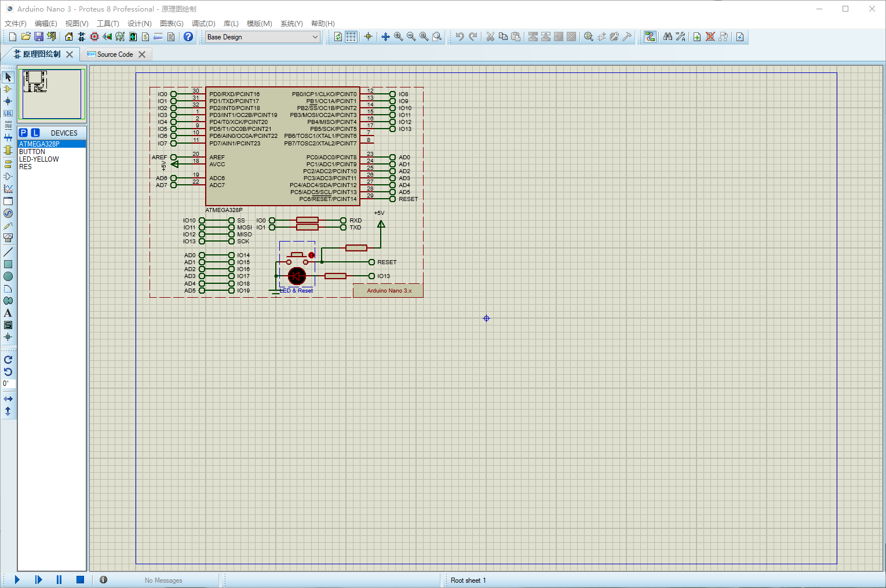Viewport: 886px width, 588px height.
Task: Click the Cut scissors icon
Action: coord(490,36)
